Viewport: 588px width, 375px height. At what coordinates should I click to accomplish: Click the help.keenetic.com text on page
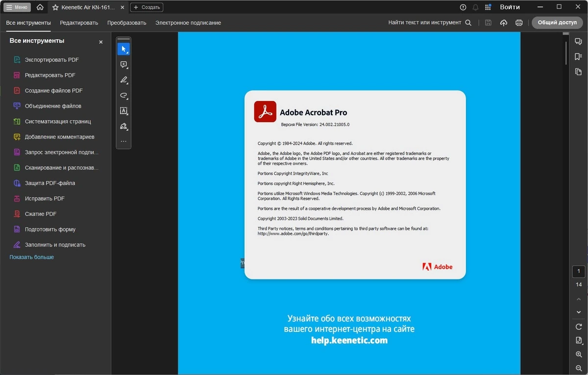click(349, 340)
